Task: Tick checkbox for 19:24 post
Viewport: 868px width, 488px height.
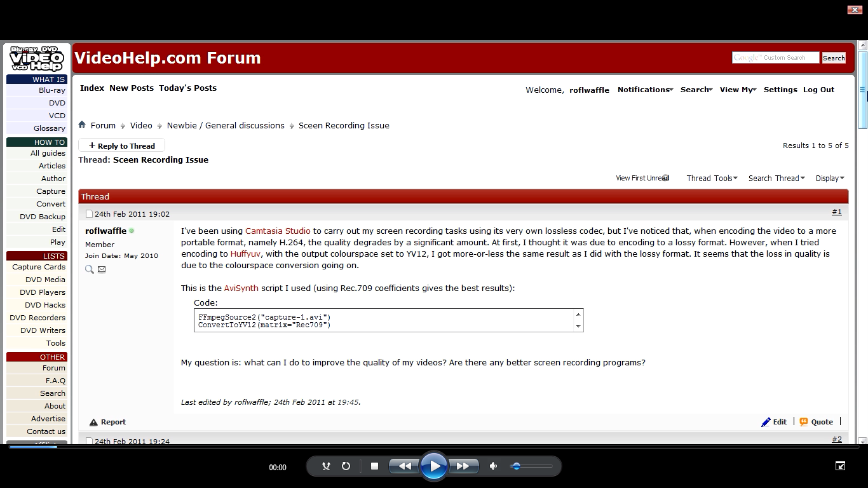Action: 89,441
